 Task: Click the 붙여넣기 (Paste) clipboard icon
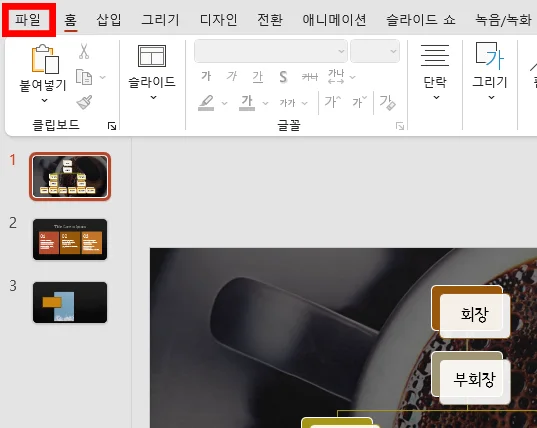tap(45, 59)
